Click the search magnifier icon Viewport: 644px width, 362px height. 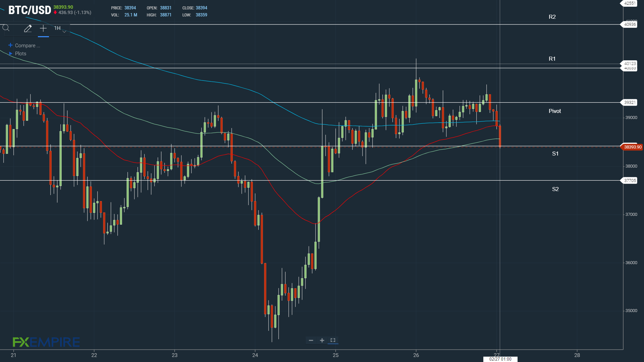pos(6,28)
